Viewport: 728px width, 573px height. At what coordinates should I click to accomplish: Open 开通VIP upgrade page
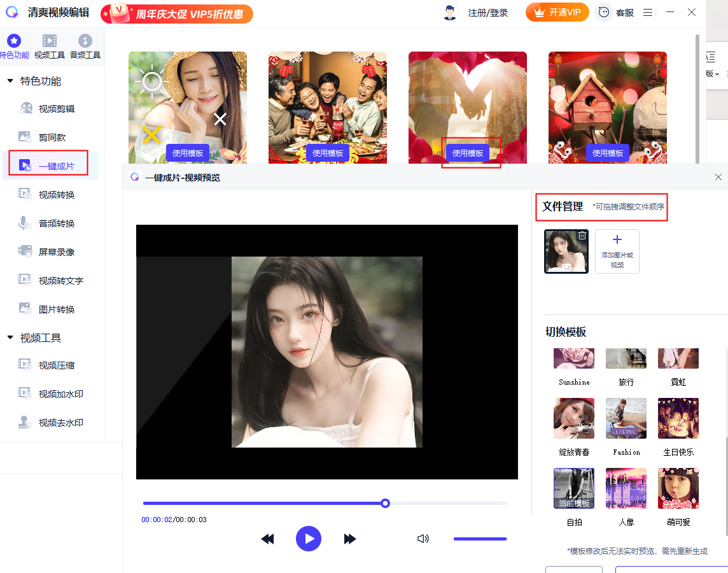coord(557,12)
